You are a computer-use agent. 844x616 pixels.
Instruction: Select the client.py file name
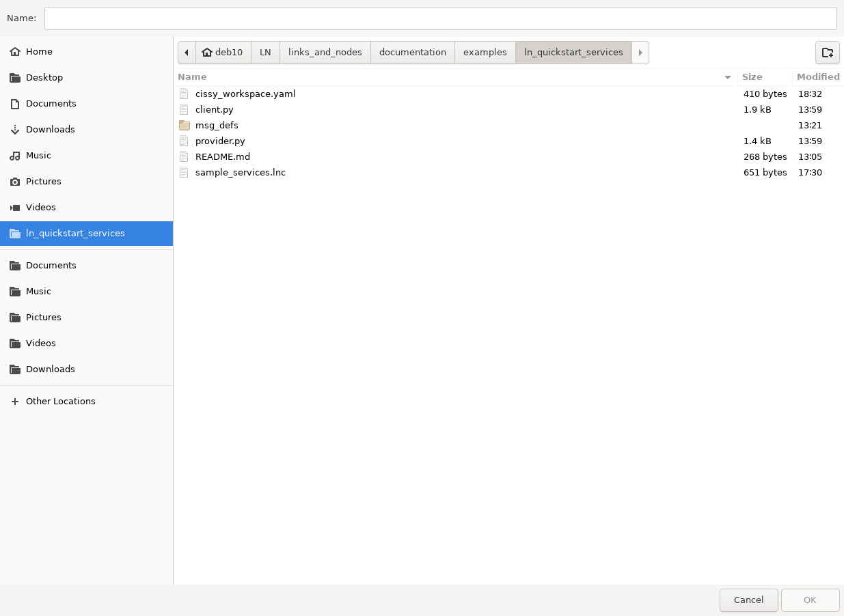coord(215,109)
